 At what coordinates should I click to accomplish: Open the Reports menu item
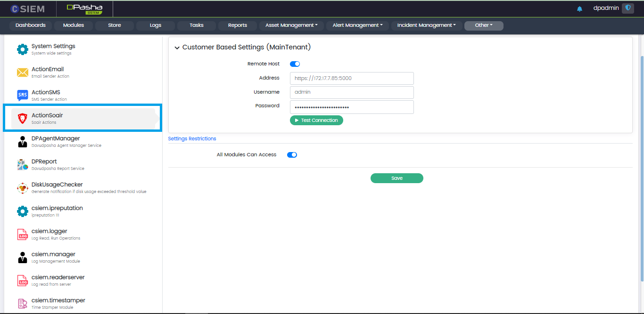click(x=238, y=25)
